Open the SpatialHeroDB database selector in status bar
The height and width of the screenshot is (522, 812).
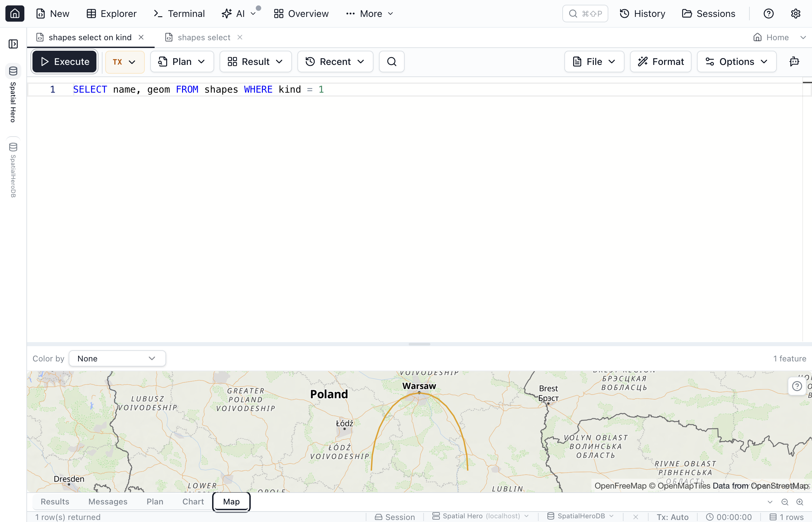[x=581, y=516]
